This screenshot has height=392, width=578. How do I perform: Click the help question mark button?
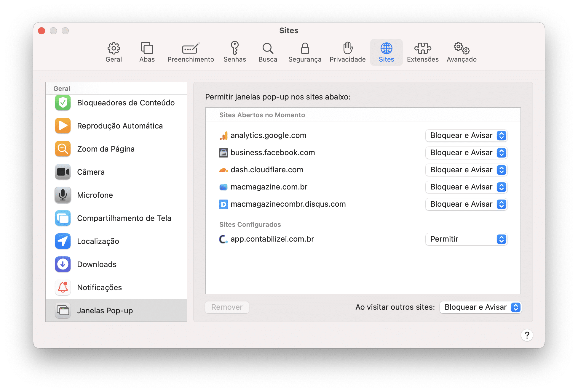[x=527, y=335]
